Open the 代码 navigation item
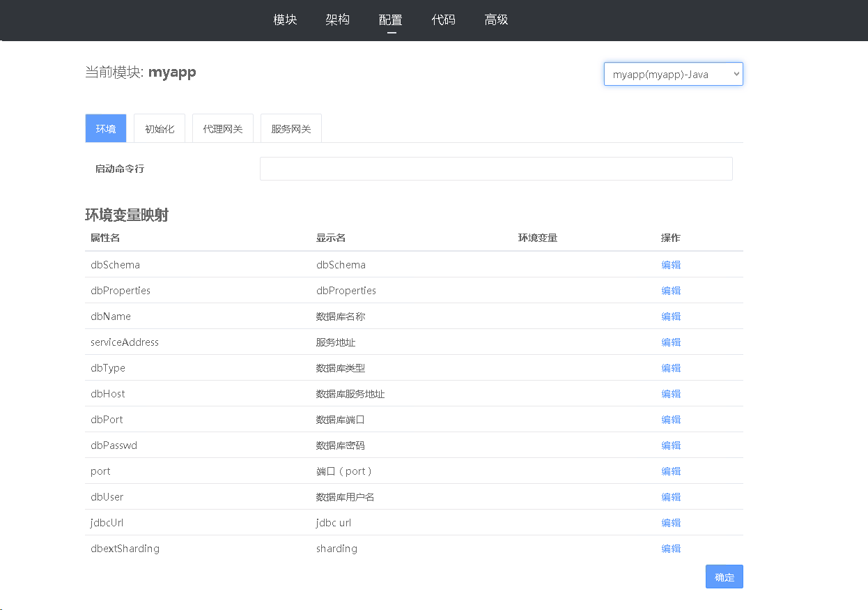 pyautogui.click(x=443, y=20)
